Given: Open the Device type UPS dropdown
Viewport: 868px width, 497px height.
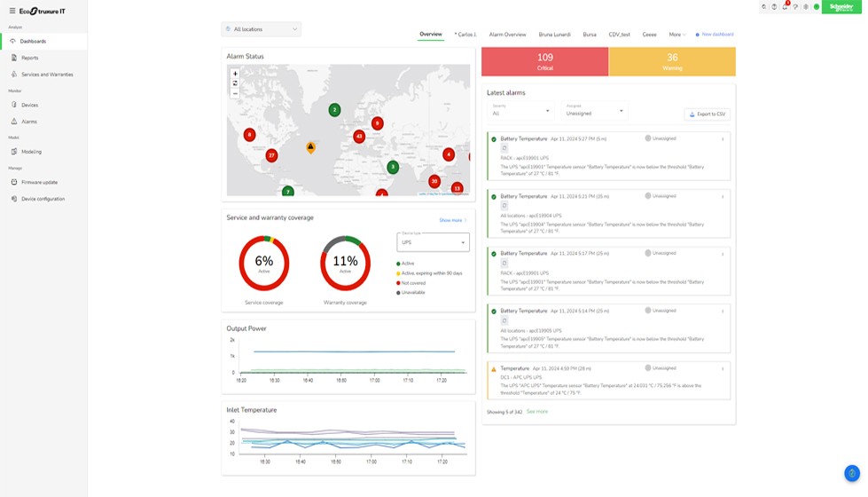Looking at the screenshot, I should (x=433, y=242).
